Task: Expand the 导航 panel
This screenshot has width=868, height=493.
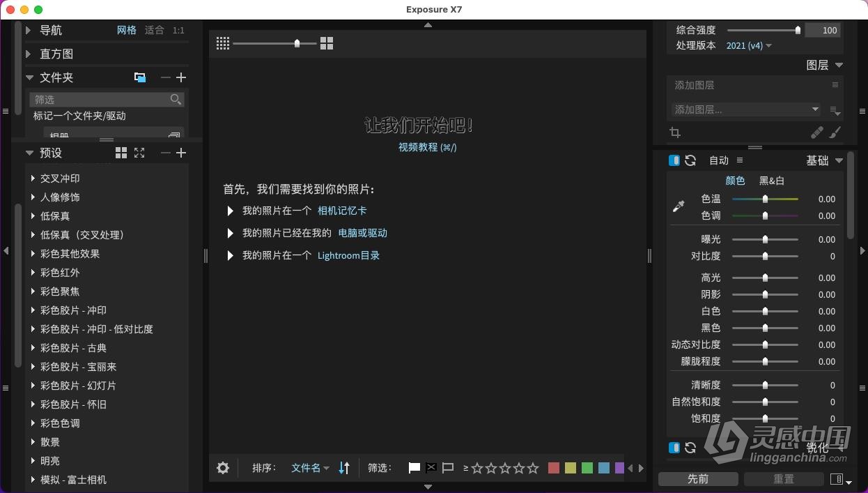Action: coord(29,30)
